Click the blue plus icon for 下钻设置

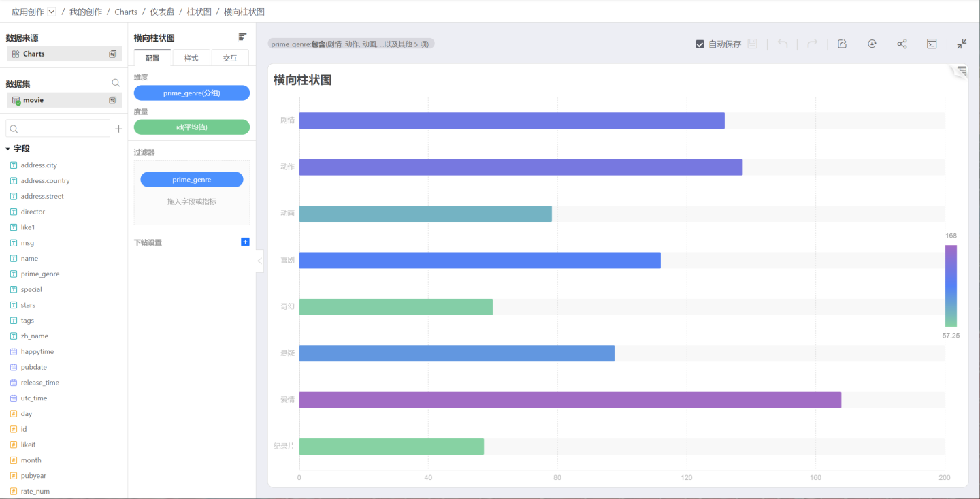245,242
